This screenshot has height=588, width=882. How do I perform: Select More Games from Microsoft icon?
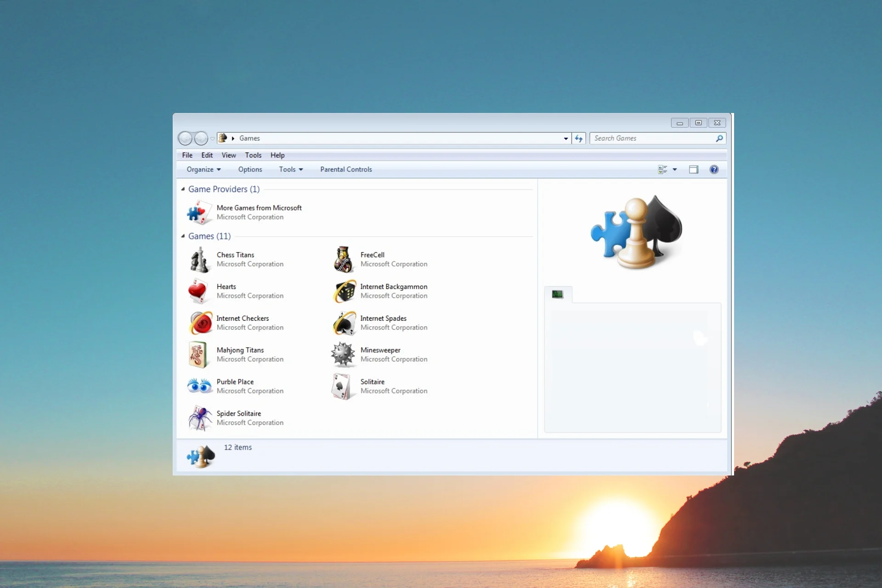coord(200,213)
